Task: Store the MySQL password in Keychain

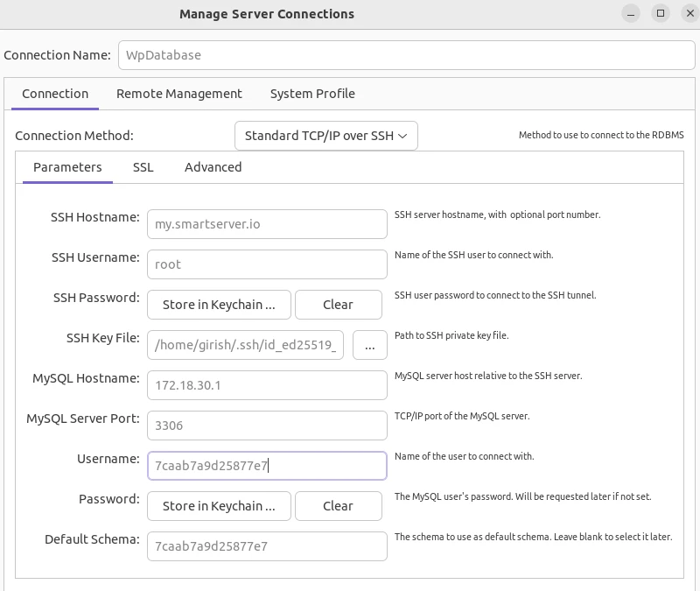Action: point(219,506)
